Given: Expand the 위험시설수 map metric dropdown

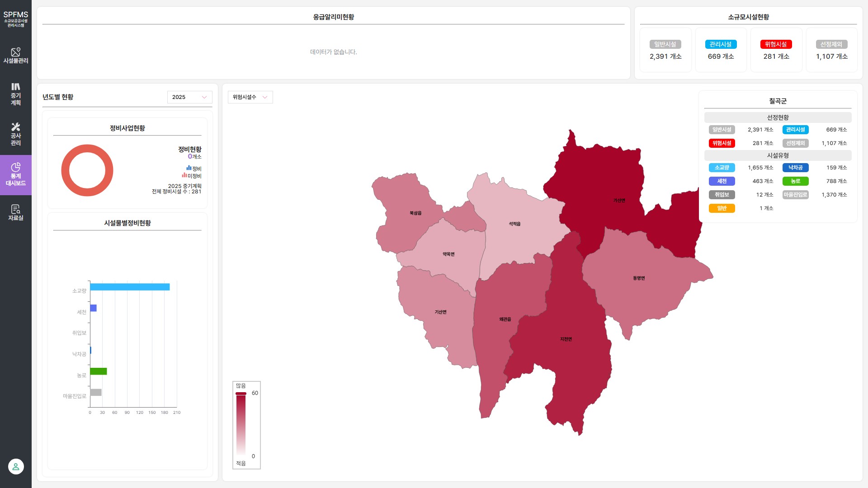Looking at the screenshot, I should point(250,97).
